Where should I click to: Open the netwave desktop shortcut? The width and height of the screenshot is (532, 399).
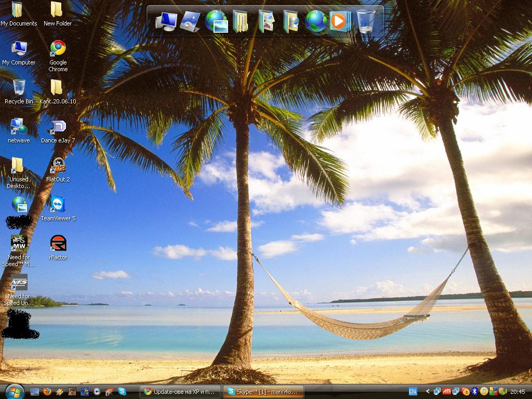click(x=19, y=127)
